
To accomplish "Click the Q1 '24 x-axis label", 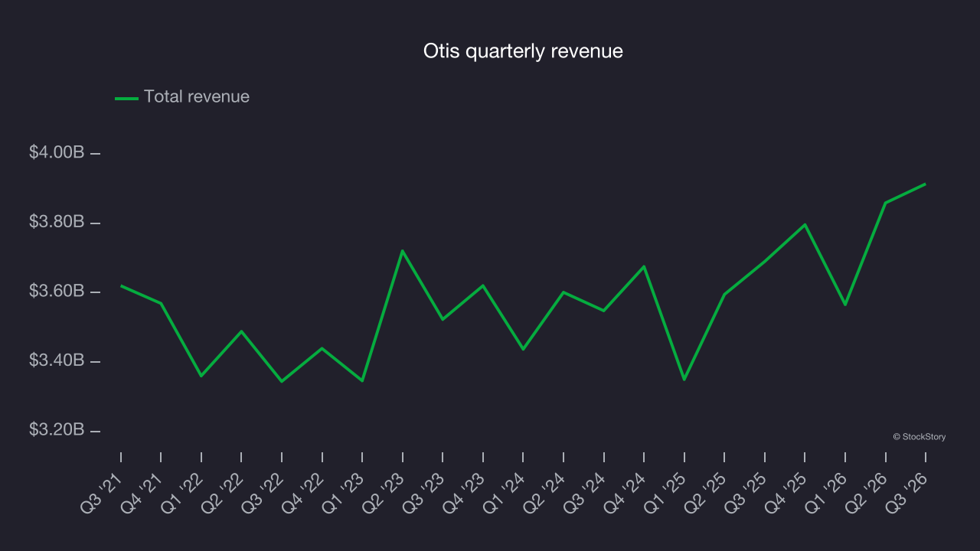I will tap(504, 492).
